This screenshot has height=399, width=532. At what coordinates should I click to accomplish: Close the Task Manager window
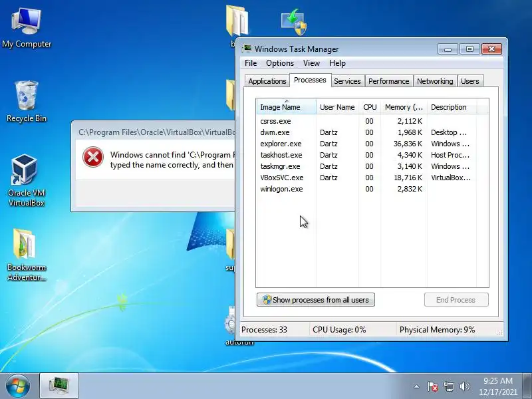point(491,49)
